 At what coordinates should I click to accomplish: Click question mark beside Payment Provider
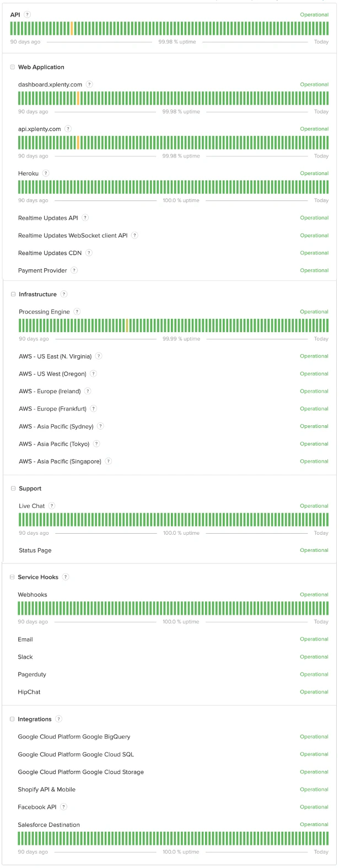point(74,270)
